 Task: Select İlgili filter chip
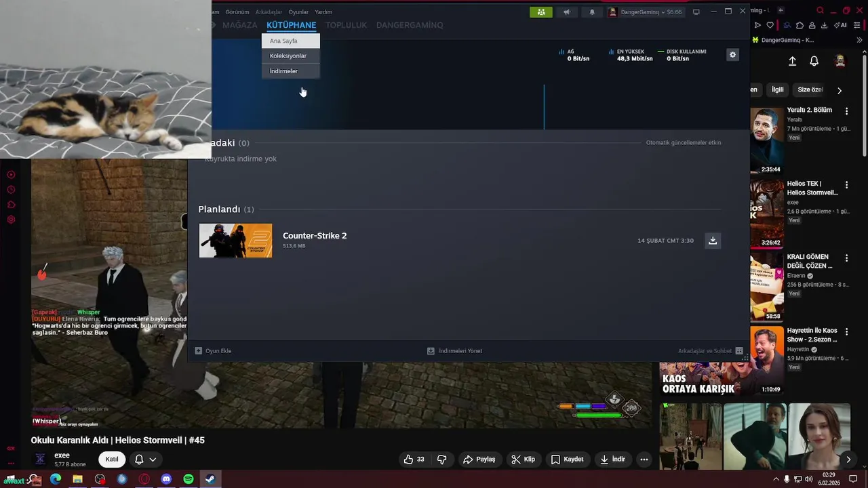[778, 89]
